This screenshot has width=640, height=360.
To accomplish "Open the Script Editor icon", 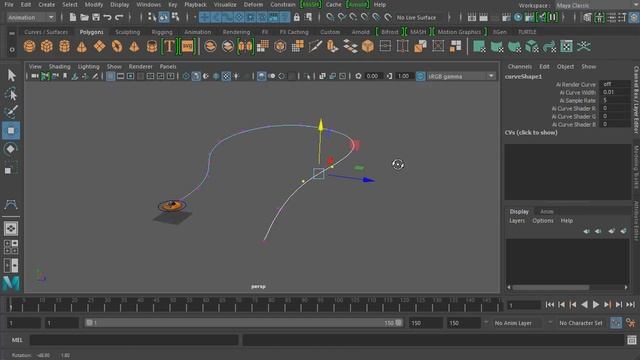I will [632, 340].
